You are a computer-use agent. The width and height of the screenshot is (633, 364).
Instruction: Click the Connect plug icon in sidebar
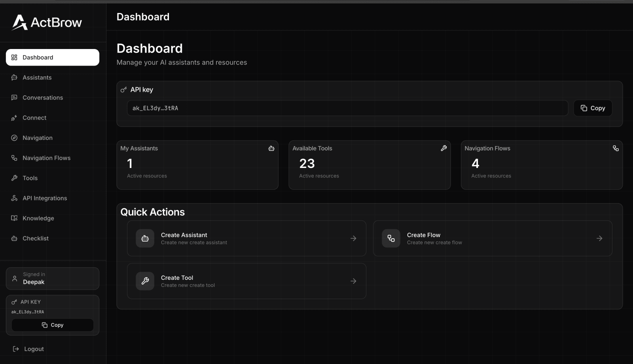14,118
